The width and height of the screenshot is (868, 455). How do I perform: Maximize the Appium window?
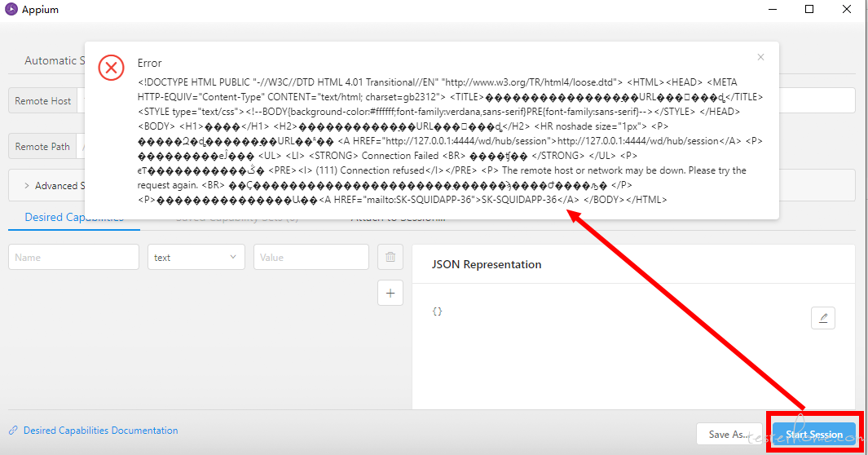[809, 10]
